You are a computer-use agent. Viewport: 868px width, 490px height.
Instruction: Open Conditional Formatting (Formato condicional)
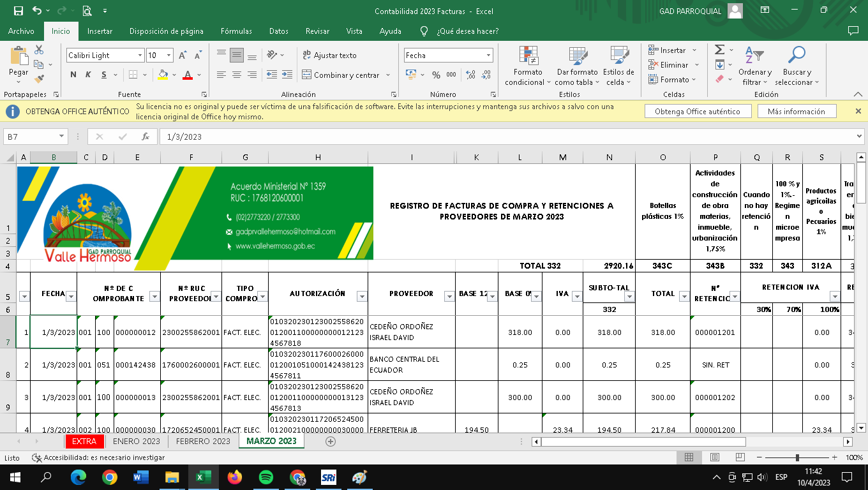click(528, 66)
